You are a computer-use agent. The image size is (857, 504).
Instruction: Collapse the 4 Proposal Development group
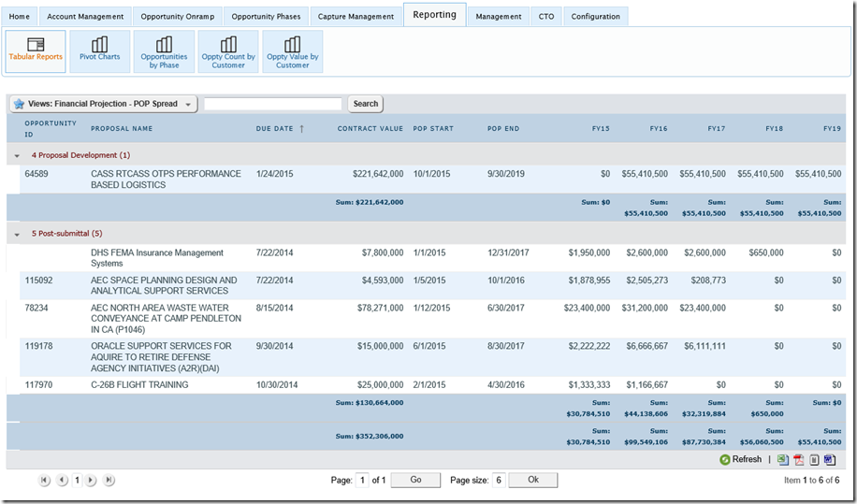17,155
